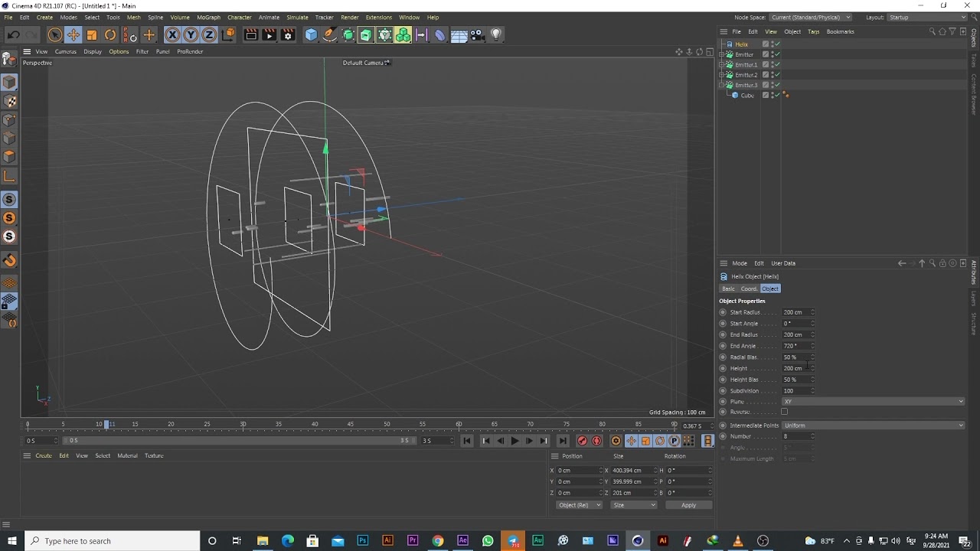Select the Spline Pen tool
Image resolution: width=980 pixels, height=551 pixels.
pyautogui.click(x=329, y=34)
